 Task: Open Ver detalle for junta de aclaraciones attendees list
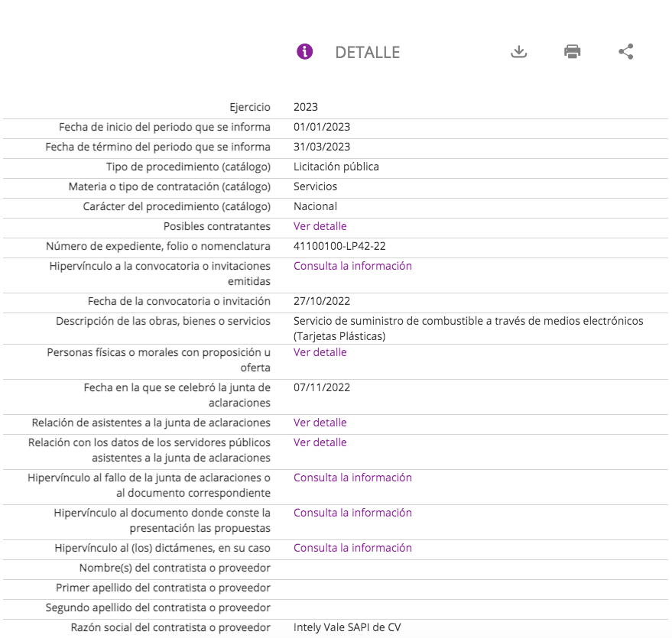point(320,423)
